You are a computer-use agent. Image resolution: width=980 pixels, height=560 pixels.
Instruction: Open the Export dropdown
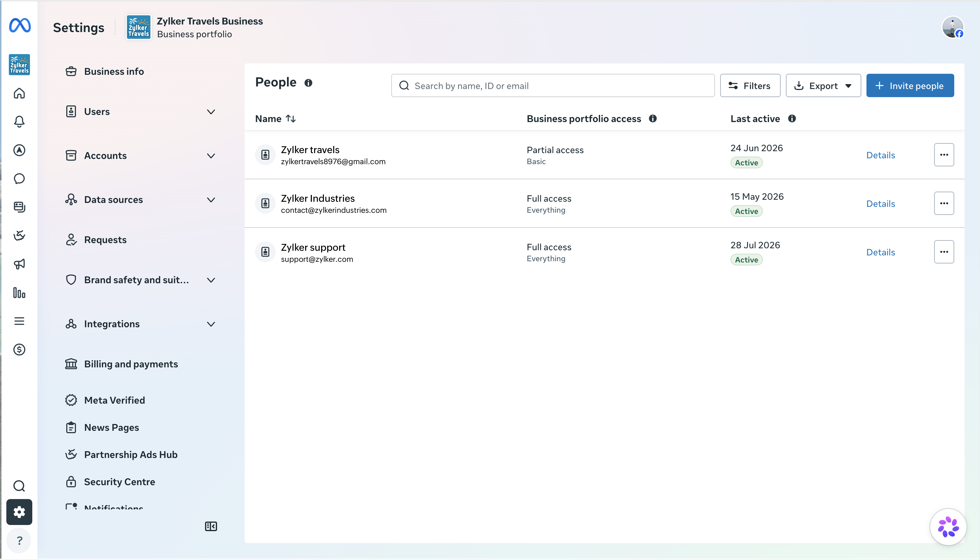click(823, 85)
